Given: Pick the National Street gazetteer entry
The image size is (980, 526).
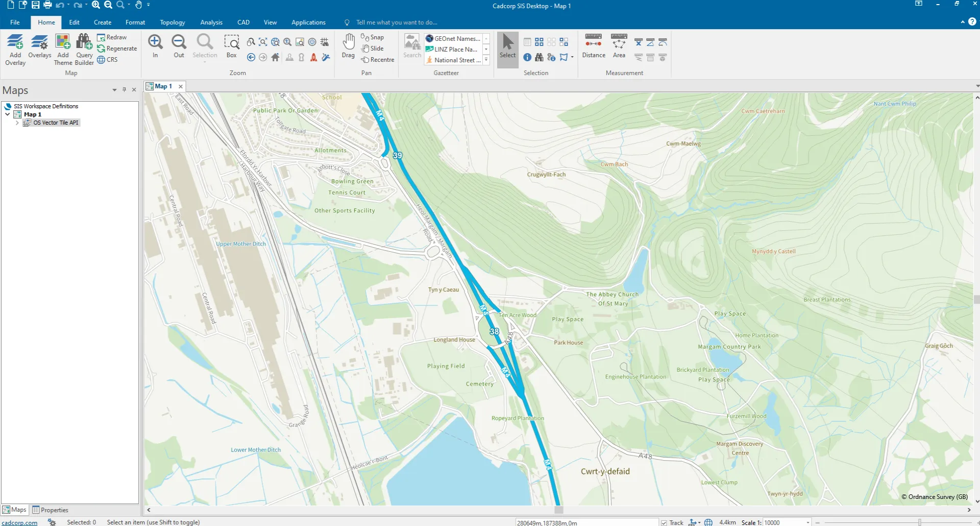Looking at the screenshot, I should 453,60.
